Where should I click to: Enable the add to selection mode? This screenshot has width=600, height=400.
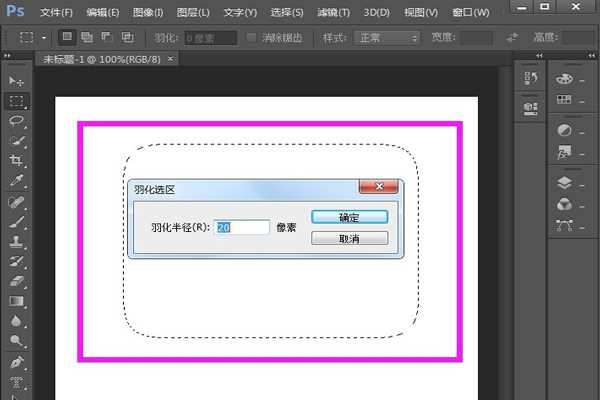pos(86,38)
